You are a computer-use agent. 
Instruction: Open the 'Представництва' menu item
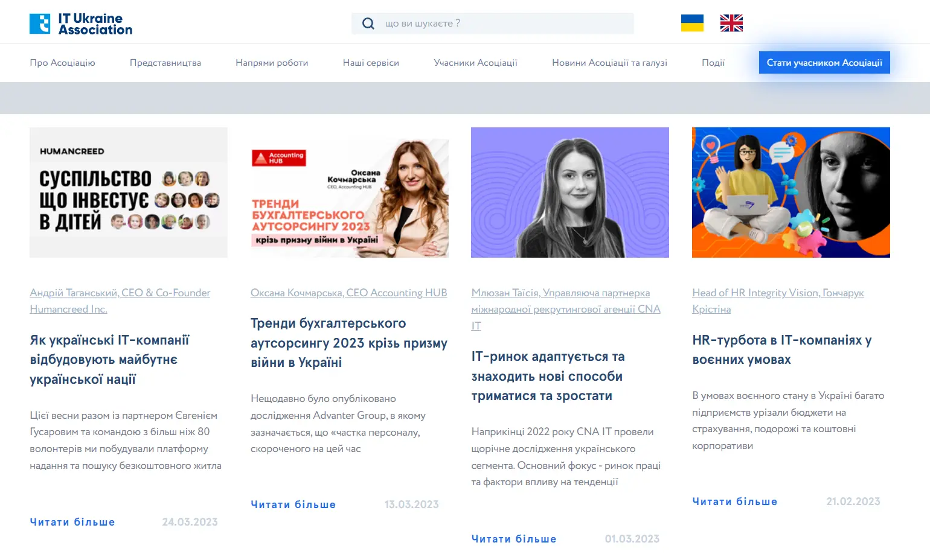[165, 63]
